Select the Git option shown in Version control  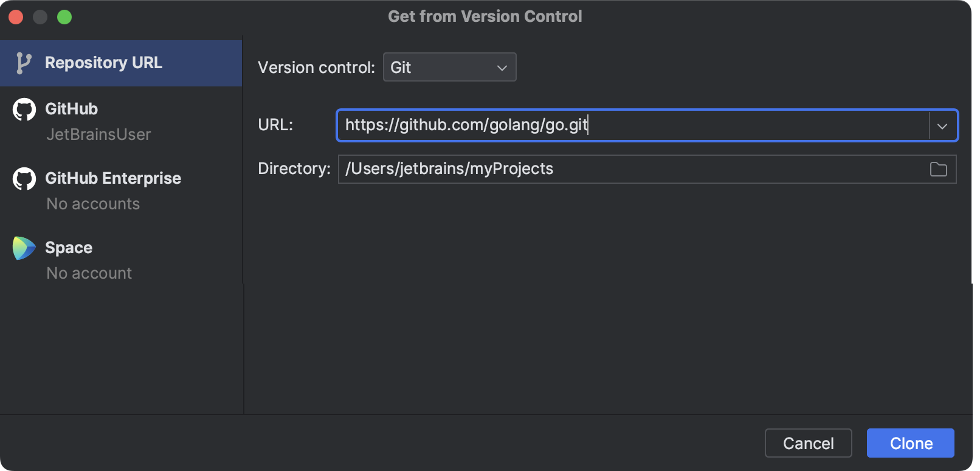click(x=401, y=67)
